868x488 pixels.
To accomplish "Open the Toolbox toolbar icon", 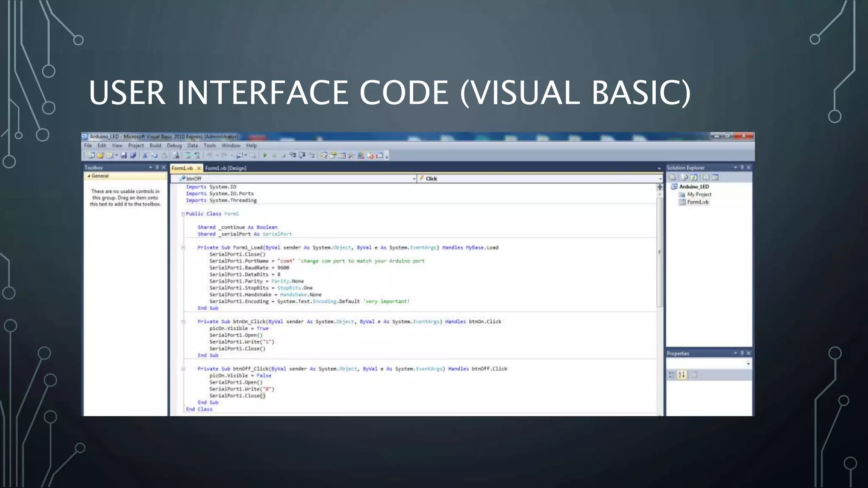I will pos(351,155).
